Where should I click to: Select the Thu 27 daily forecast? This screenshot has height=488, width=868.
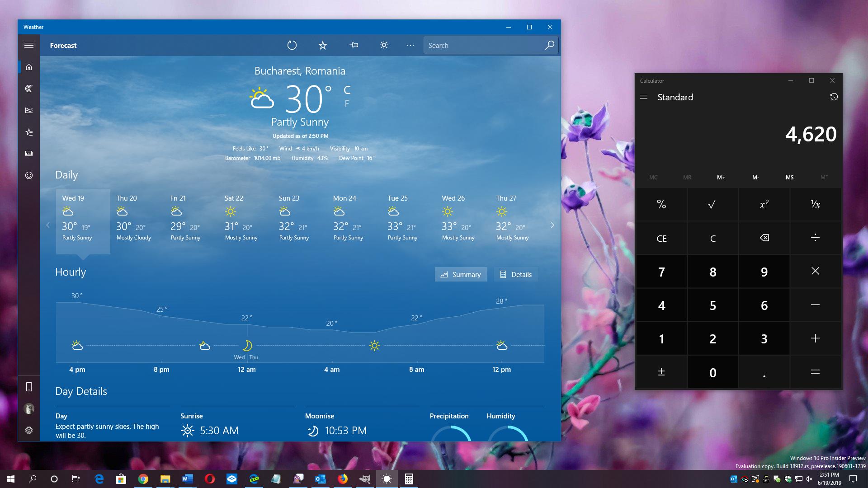click(x=517, y=221)
